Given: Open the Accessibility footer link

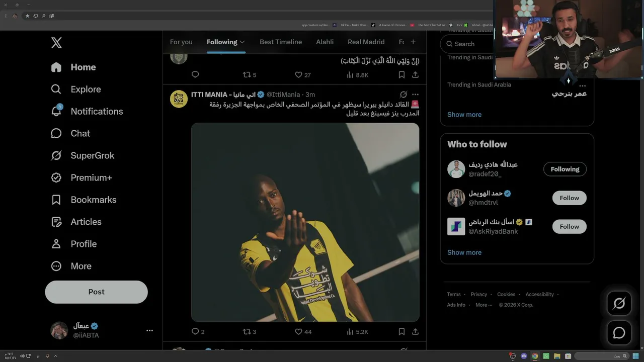Looking at the screenshot, I should click(x=540, y=295).
